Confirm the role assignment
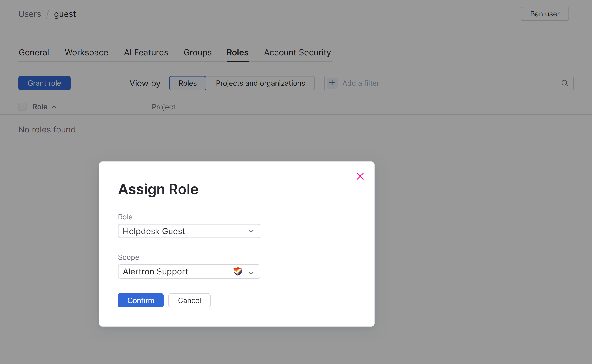This screenshot has width=592, height=364. coord(141,300)
